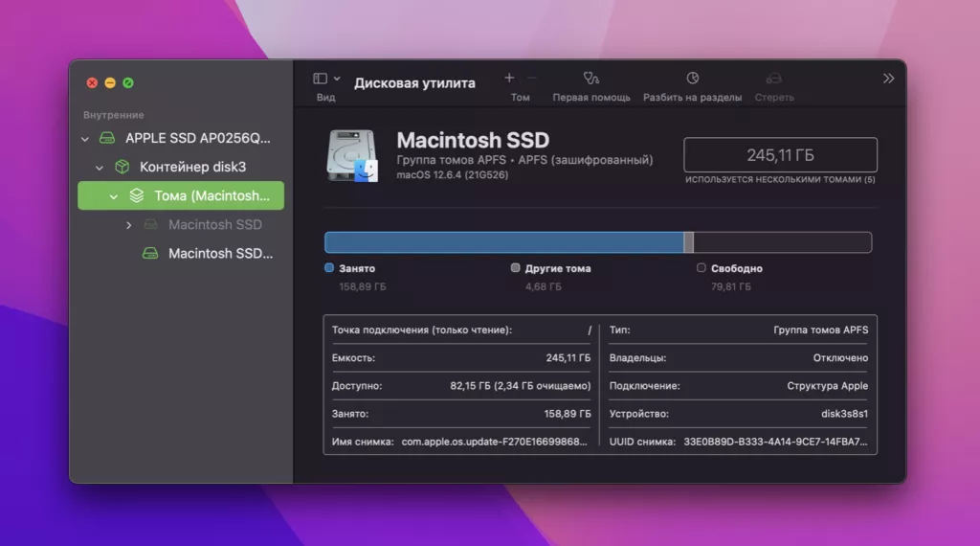The height and width of the screenshot is (546, 980).
Task: Click the Дисковая утилита window title
Action: 414,83
